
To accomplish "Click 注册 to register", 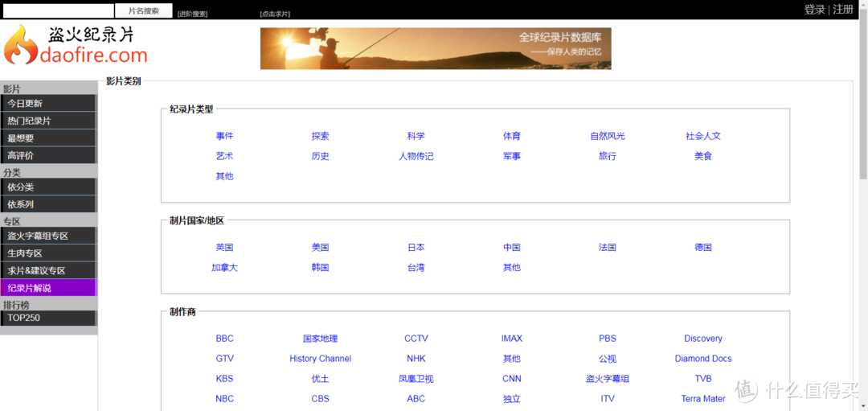I will coord(843,10).
